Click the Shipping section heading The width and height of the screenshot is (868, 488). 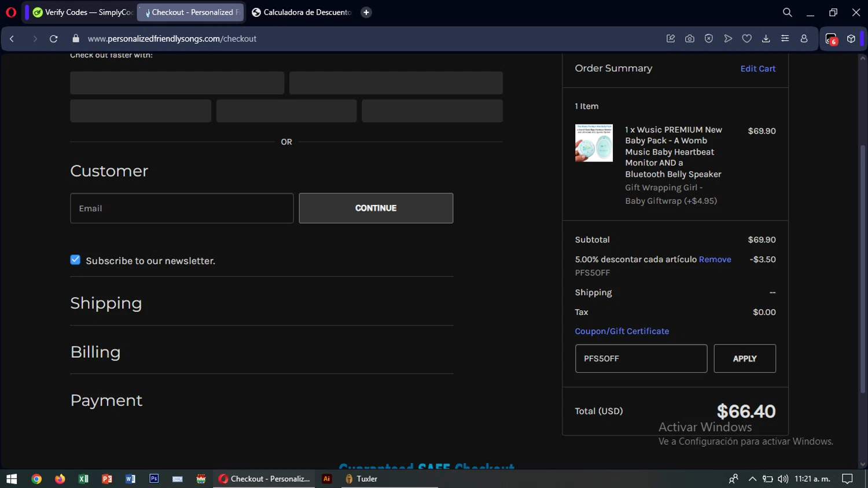click(106, 303)
